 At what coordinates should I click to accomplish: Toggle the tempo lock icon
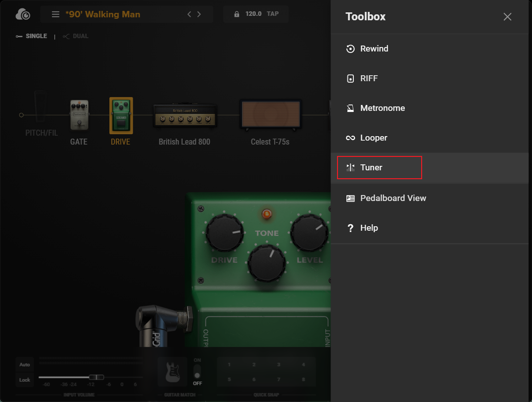(237, 14)
